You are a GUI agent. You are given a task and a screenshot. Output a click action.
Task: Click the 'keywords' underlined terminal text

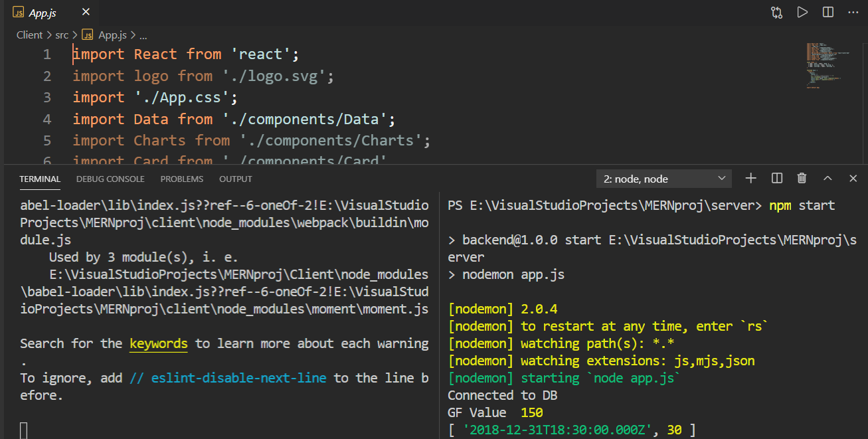(x=158, y=344)
